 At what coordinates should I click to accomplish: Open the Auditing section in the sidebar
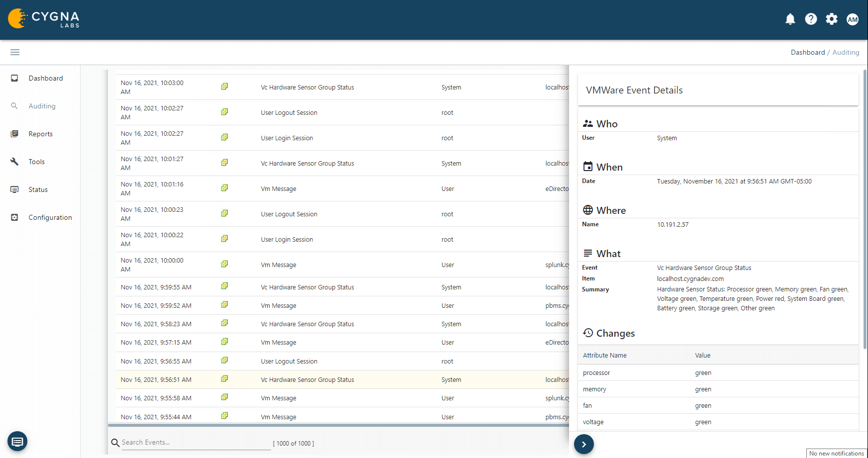click(42, 105)
